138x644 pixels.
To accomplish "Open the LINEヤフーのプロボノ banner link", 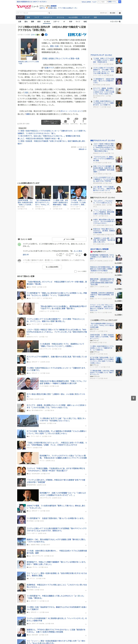I will pos(32,2).
